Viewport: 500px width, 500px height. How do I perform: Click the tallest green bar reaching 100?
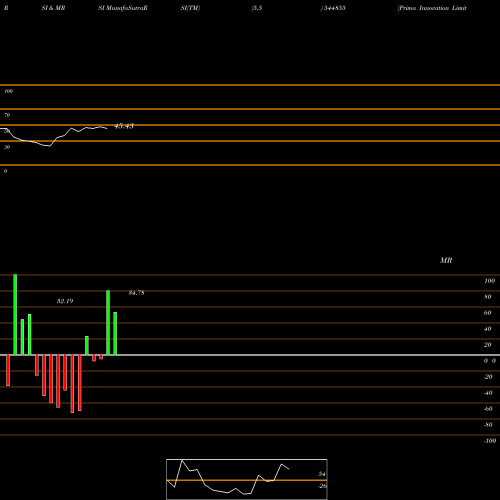pyautogui.click(x=15, y=315)
